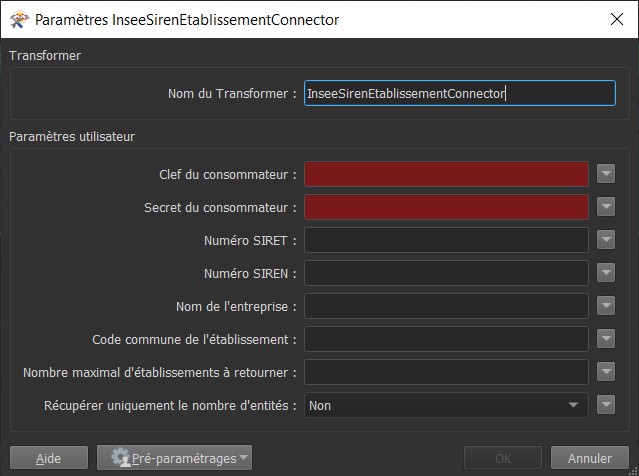
Task: Open the side arrow menu for Récupérer uniquement
Action: click(606, 405)
